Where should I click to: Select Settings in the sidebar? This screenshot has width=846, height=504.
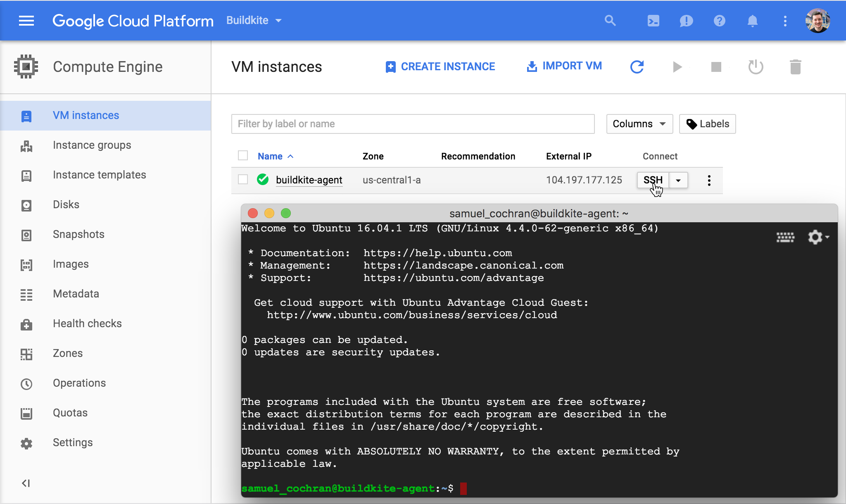pos(105,443)
